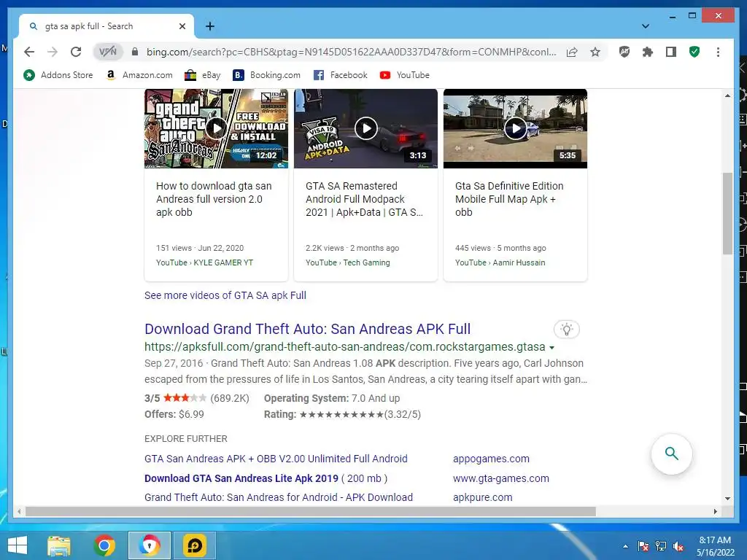
Task: Open the eBay bookmark
Action: tap(203, 75)
